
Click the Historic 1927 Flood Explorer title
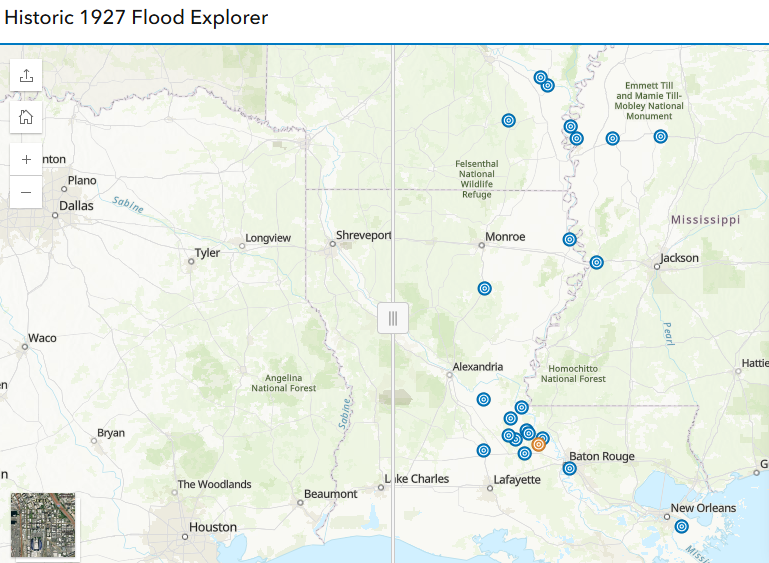point(136,18)
